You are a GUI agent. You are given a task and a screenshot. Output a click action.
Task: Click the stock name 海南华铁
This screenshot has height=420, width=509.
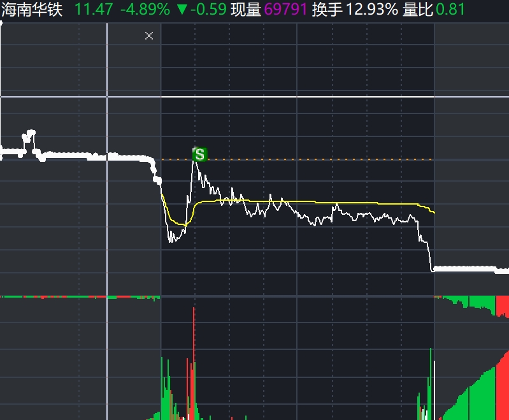pos(32,10)
